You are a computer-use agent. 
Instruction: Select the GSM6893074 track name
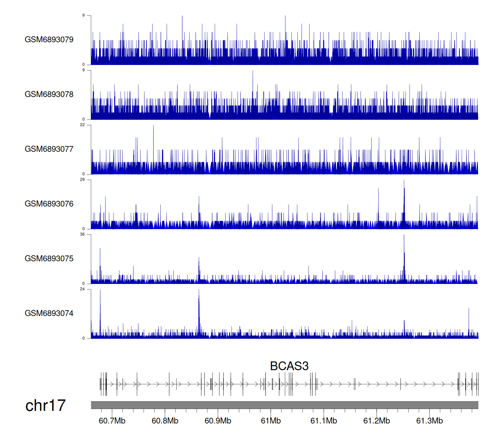pyautogui.click(x=49, y=313)
